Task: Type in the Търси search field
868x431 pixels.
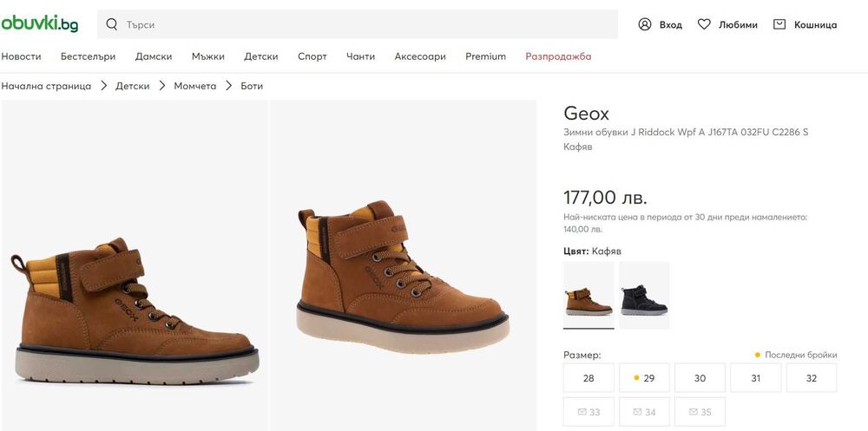Action: (365, 24)
